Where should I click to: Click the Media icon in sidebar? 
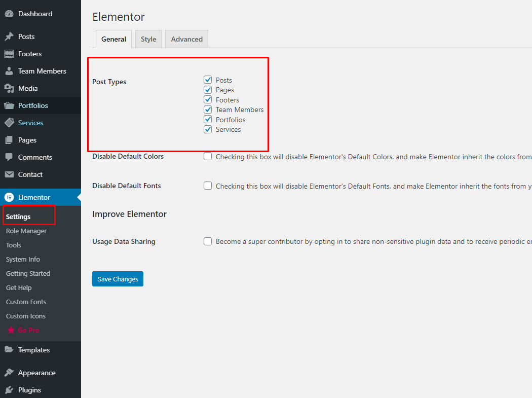click(9, 88)
